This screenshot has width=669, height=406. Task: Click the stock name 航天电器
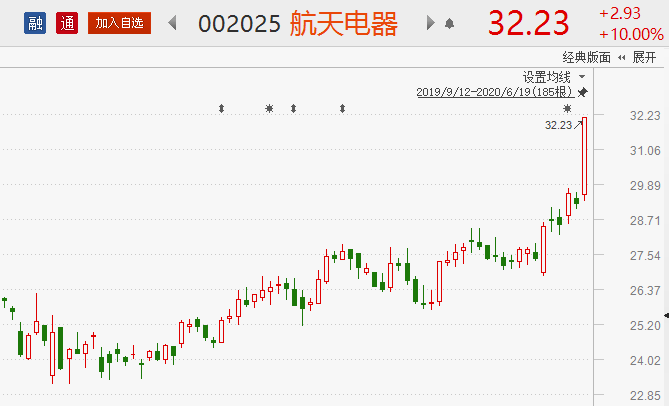coord(343,23)
